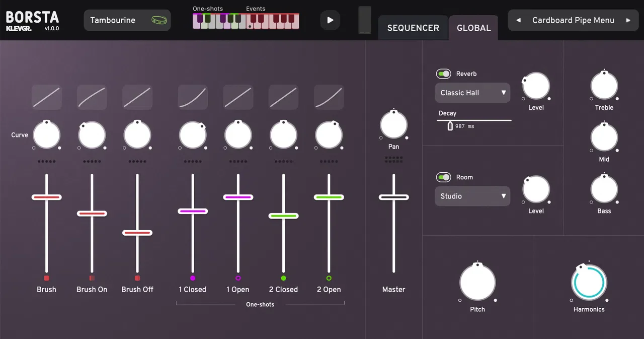Viewport: 644px width, 339px height.
Task: Go to the previous preset arrow
Action: click(519, 20)
